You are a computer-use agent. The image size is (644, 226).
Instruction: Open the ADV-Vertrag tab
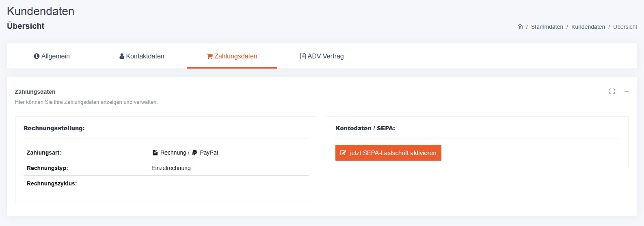coord(325,56)
